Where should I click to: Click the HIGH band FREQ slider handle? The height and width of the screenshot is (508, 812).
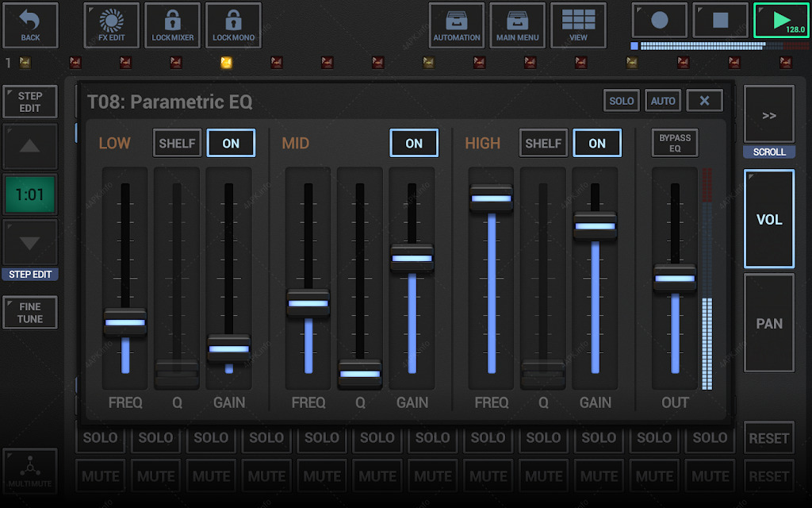click(492, 198)
